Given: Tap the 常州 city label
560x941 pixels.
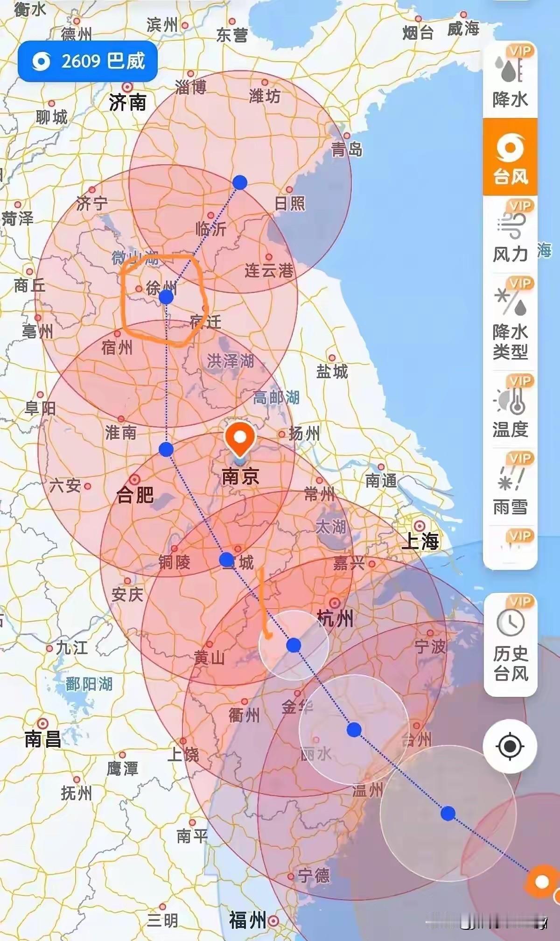Looking at the screenshot, I should point(320,494).
